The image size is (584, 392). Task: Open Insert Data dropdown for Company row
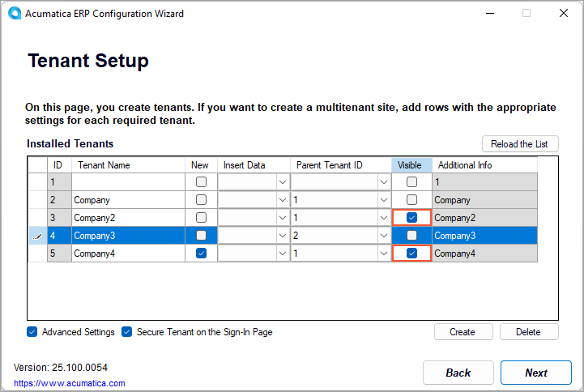283,200
